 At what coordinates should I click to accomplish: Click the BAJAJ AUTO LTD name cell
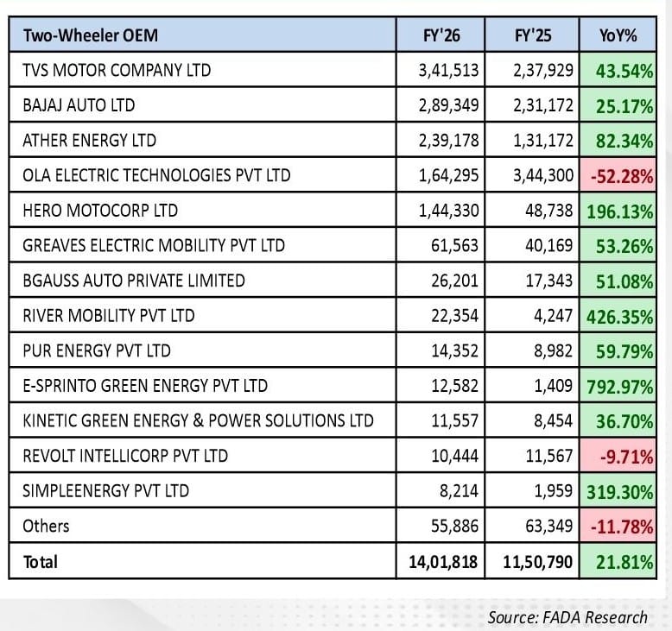[79, 105]
